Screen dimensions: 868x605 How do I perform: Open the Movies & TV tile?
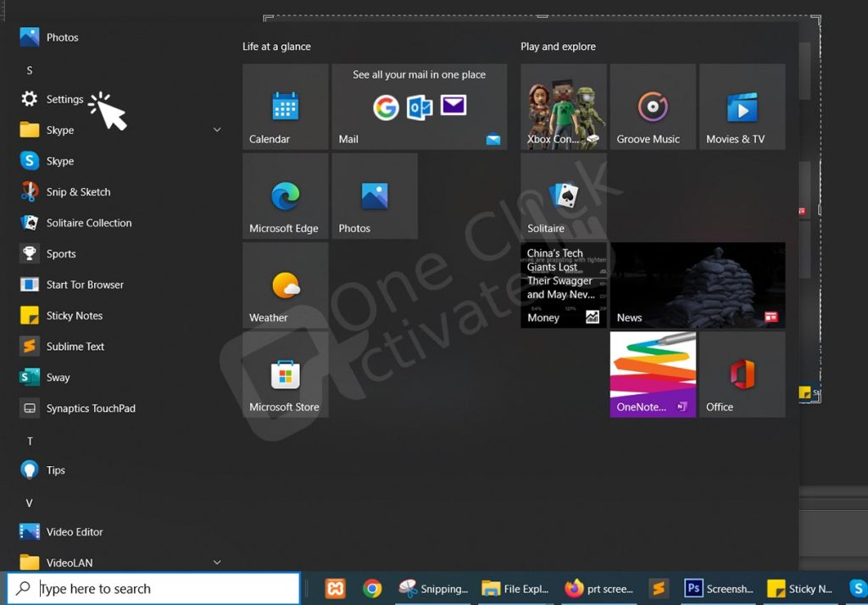[x=743, y=107]
